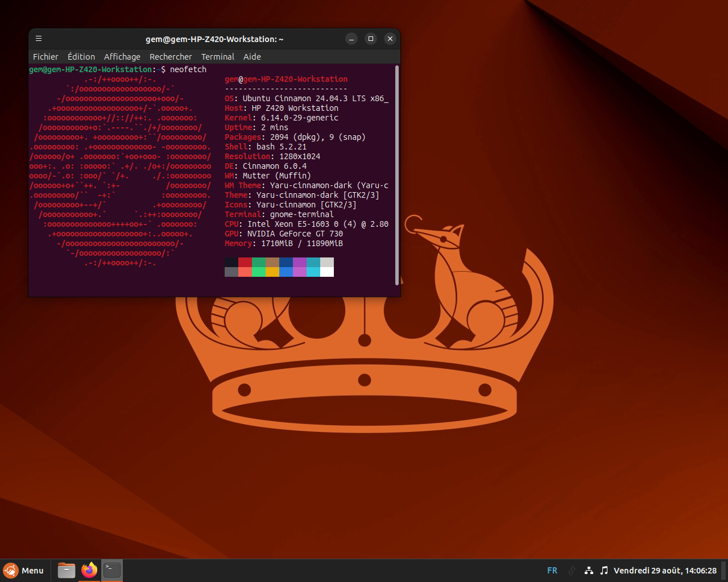This screenshot has width=728, height=582.
Task: Click the show desktop strip at the panel edge
Action: 725,571
